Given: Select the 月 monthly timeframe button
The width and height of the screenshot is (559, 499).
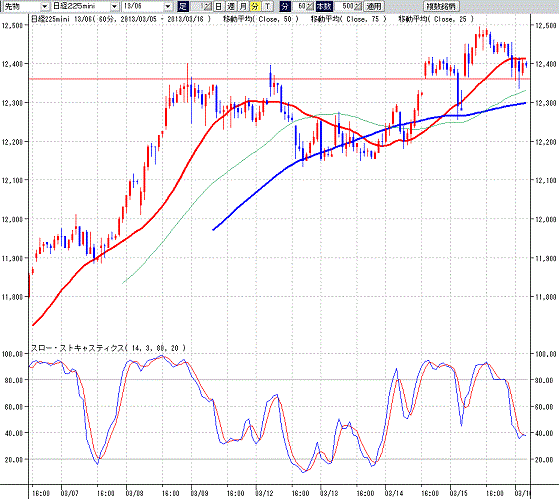Looking at the screenshot, I should (243, 6).
